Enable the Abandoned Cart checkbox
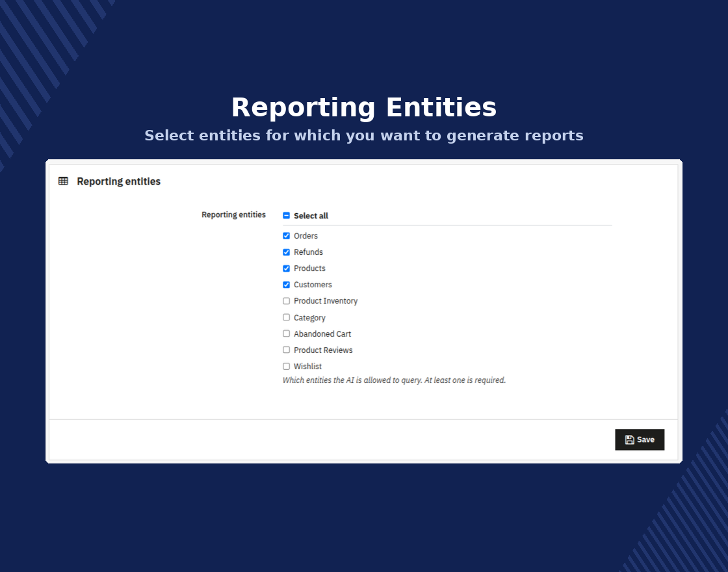This screenshot has width=728, height=572. click(x=287, y=334)
